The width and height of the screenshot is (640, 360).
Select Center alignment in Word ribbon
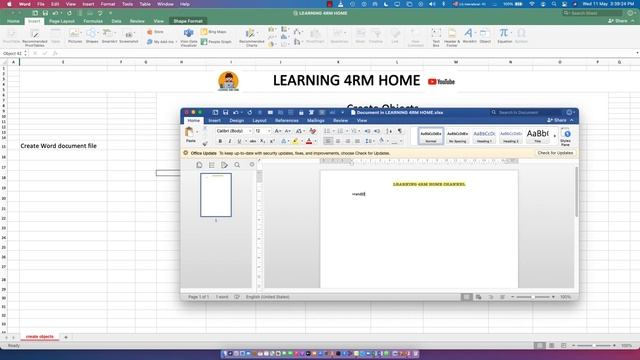(338, 141)
